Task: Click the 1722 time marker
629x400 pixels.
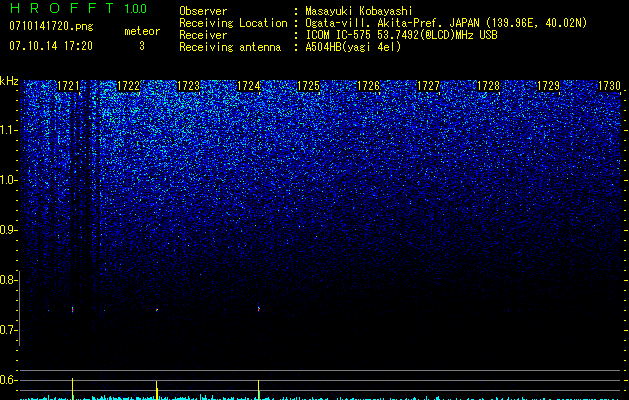Action: (128, 86)
